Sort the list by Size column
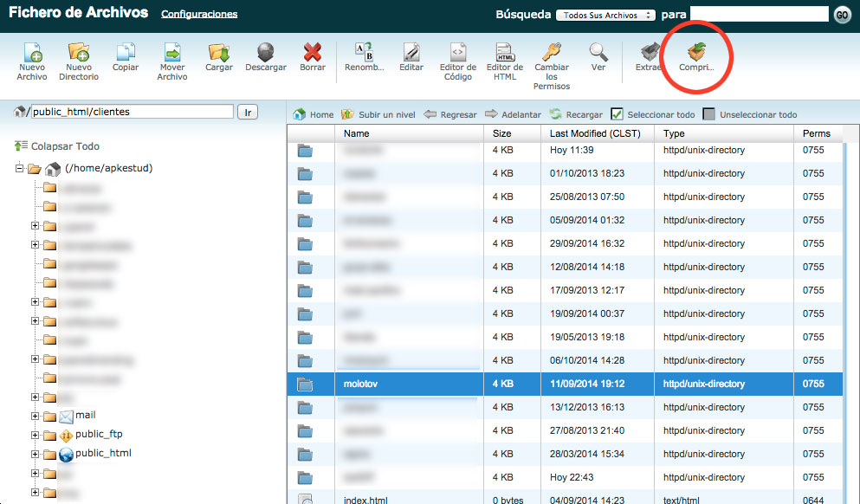This screenshot has height=504, width=860. tap(512, 133)
